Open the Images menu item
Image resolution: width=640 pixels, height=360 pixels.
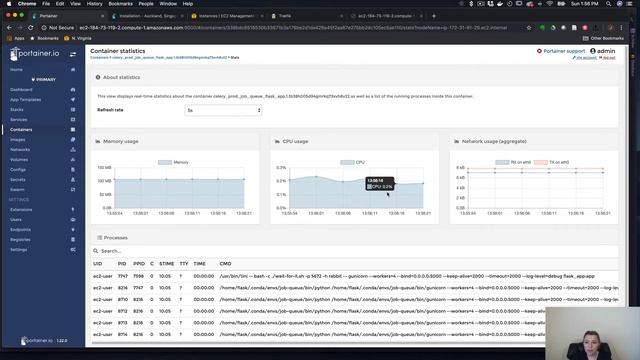[x=18, y=140]
